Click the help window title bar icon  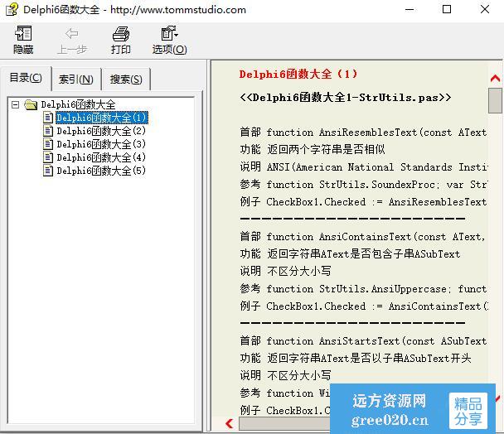12,9
